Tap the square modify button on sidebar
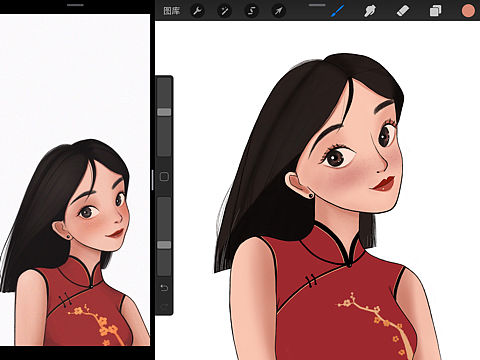Screen dimensions: 480x360 (164, 177)
